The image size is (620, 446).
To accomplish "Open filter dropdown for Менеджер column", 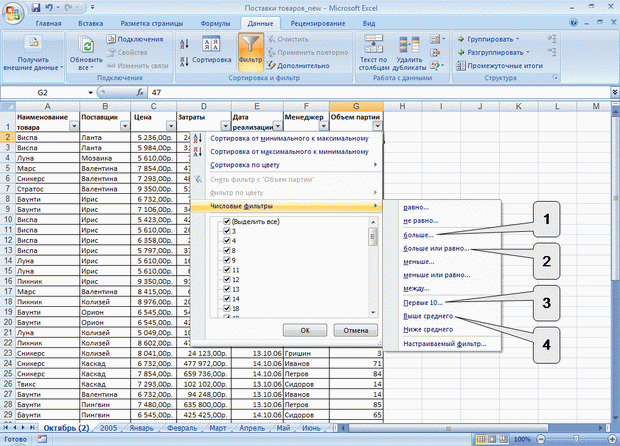I will coord(324,126).
